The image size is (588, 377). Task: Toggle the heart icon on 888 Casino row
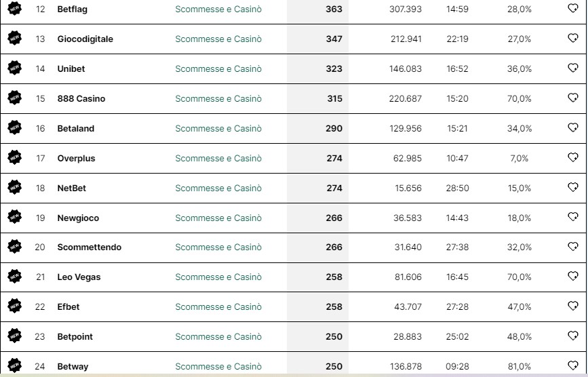572,98
